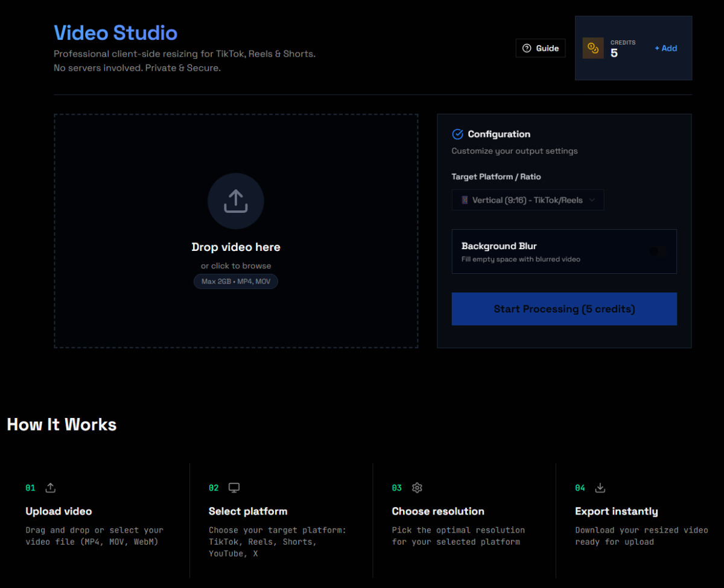Select the Export instantly step heading
Viewport: 724px width, 588px height.
(x=616, y=511)
